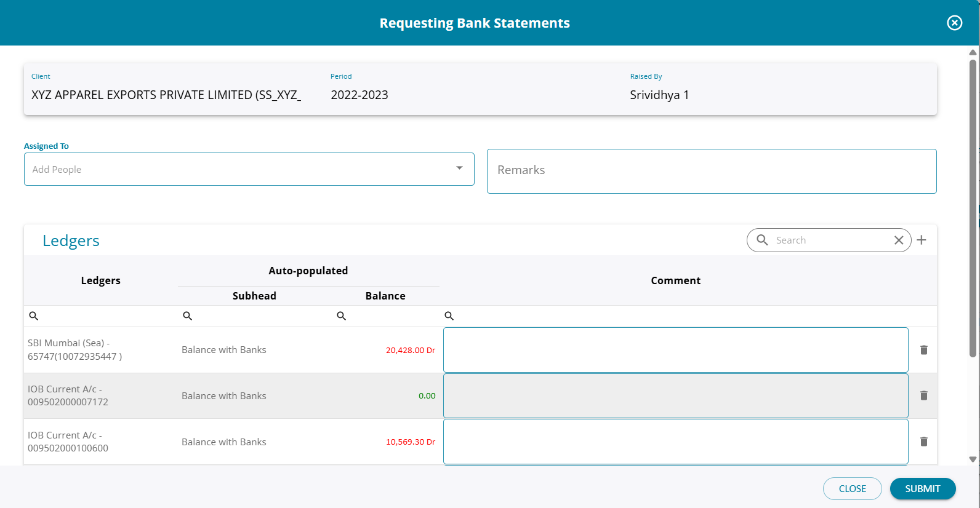Delete the SBI Mumbai (Sea) ledger row
This screenshot has width=980, height=508.
tap(923, 350)
